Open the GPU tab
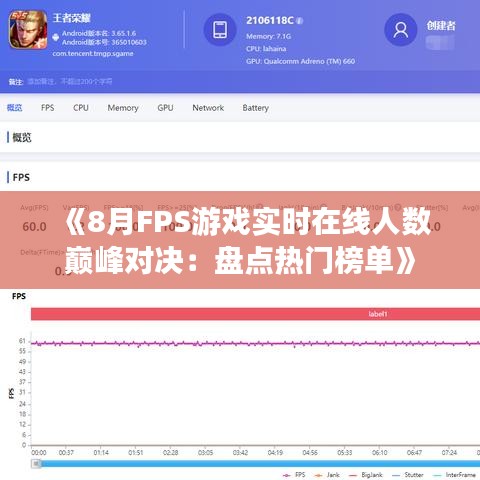This screenshot has width=480, height=480. (x=165, y=108)
